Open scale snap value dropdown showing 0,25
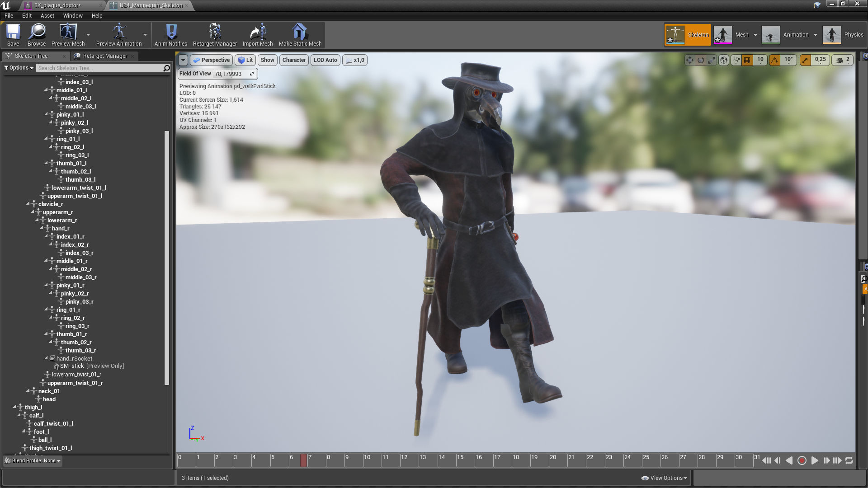This screenshot has width=868, height=488. (821, 60)
